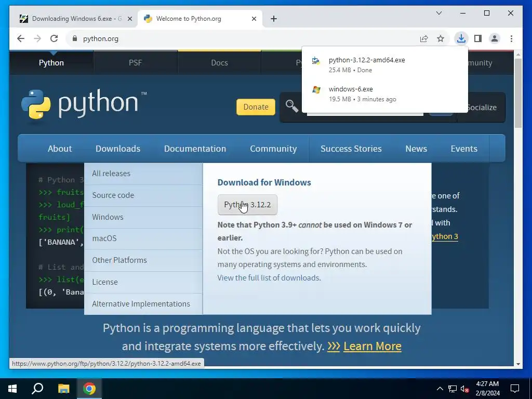The width and height of the screenshot is (532, 399).
Task: Close the Welcome to Python.org tab
Action: (x=254, y=19)
